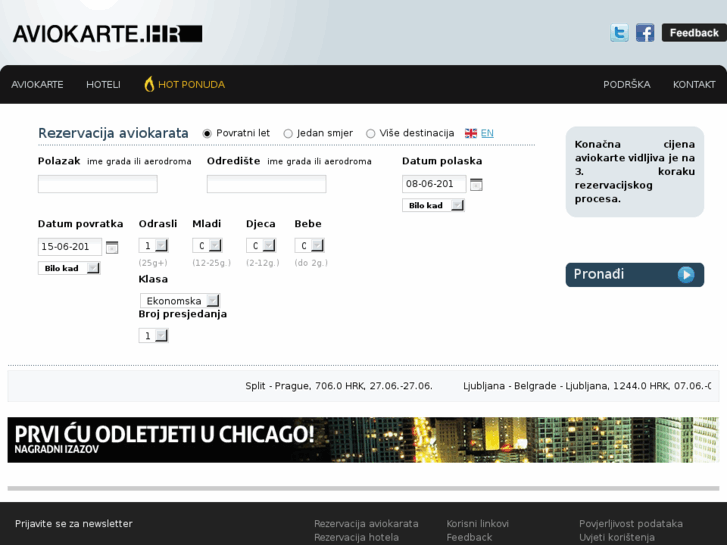Open the Odrasli count dropdown
Image resolution: width=727 pixels, height=545 pixels.
(x=153, y=245)
